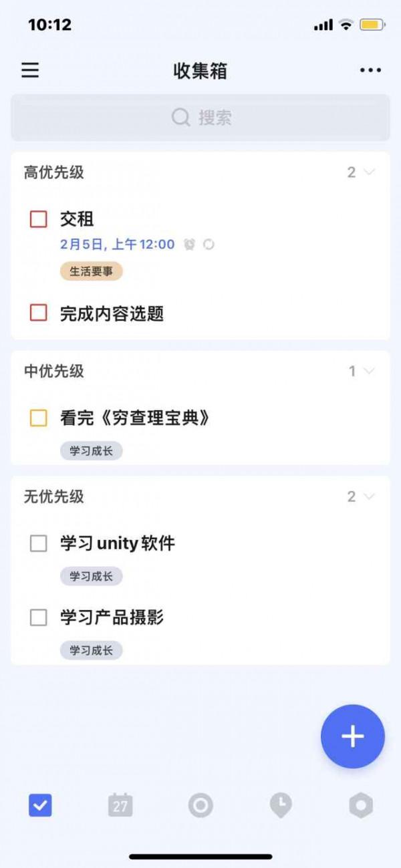
Task: Tap the repeat icon beside 交租 due date
Action: click(x=209, y=245)
